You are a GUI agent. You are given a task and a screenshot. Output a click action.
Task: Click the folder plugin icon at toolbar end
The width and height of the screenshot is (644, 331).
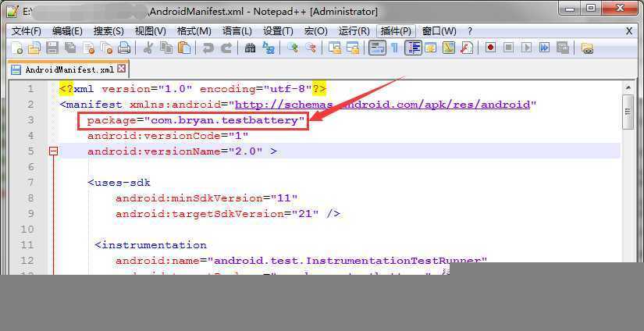pyautogui.click(x=587, y=48)
